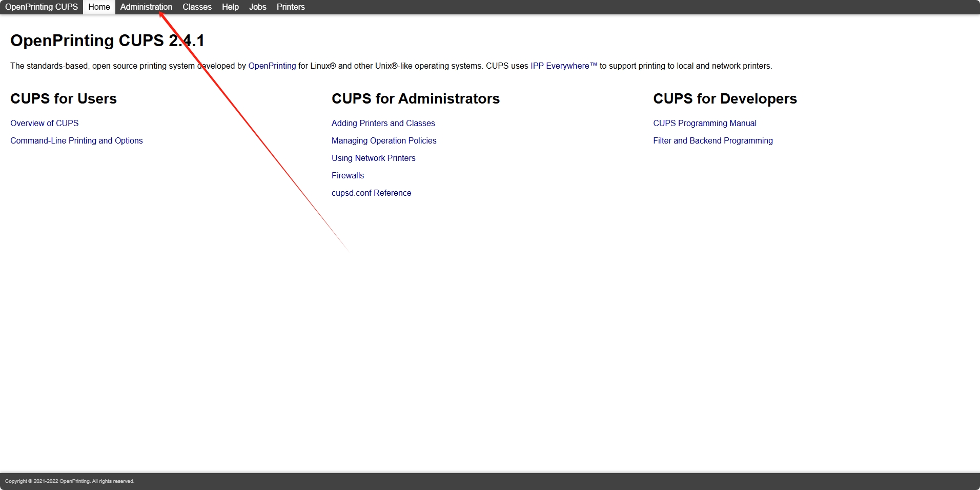The image size is (980, 490).
Task: Open cupsd.conf Reference link
Action: [371, 193]
